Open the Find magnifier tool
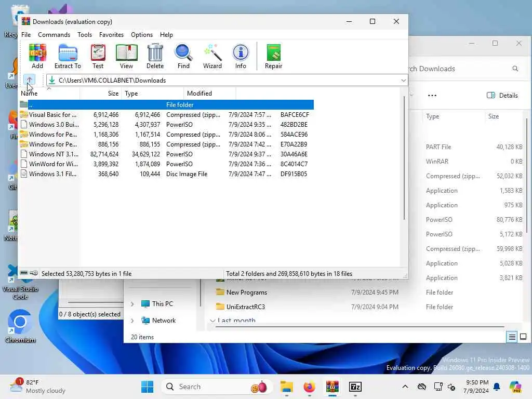 pos(183,56)
